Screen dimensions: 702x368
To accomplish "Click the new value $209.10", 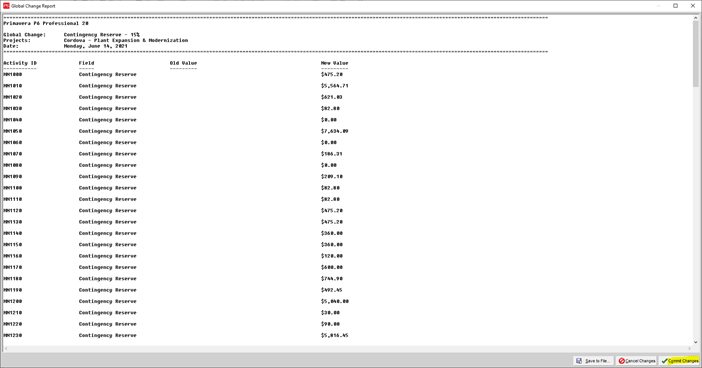I will (332, 176).
